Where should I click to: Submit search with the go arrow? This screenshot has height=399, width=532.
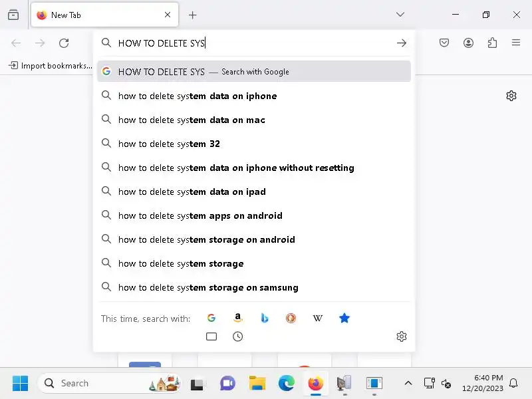[402, 43]
